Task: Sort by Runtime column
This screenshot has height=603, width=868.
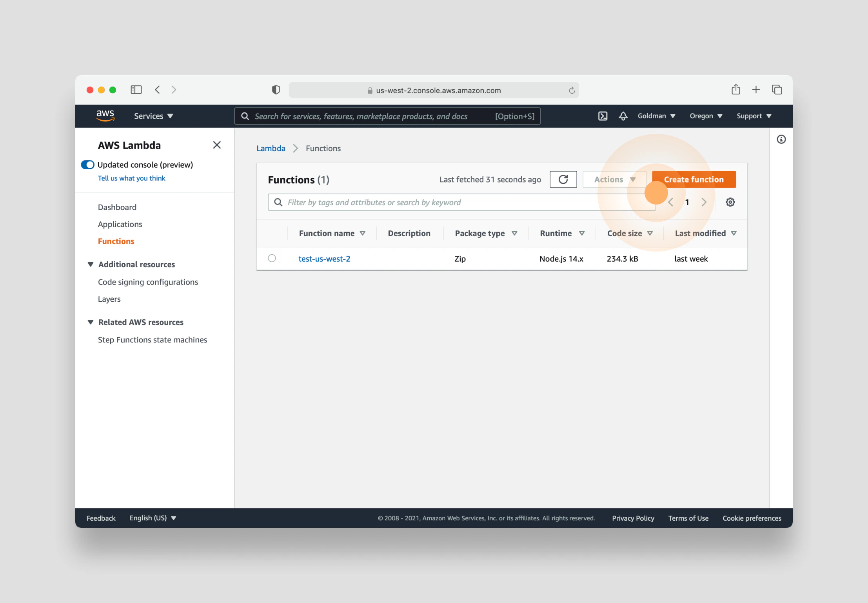Action: point(562,234)
